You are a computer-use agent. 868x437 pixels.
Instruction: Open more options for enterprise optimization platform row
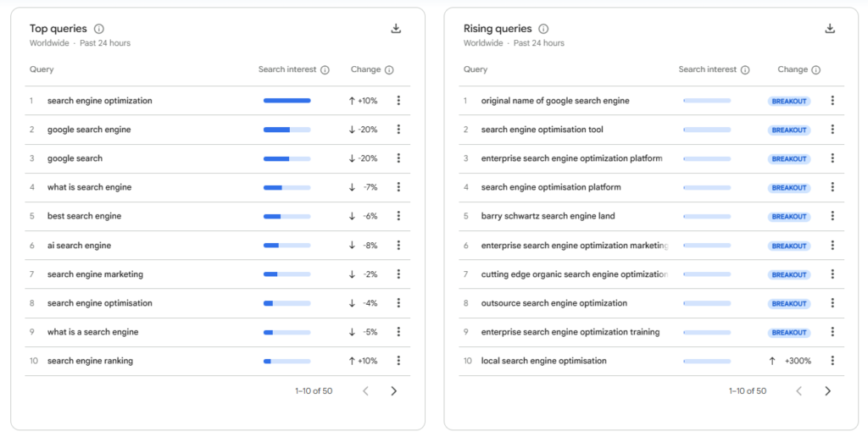[x=832, y=158]
